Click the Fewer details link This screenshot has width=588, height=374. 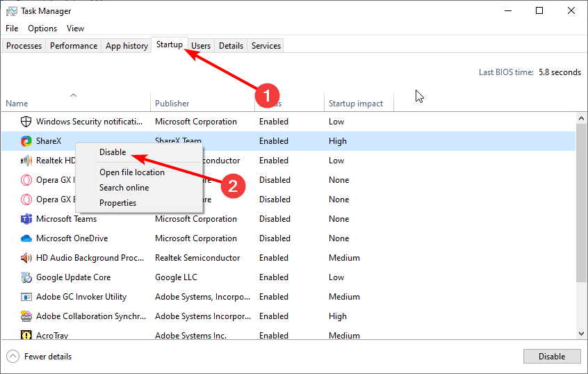[48, 357]
